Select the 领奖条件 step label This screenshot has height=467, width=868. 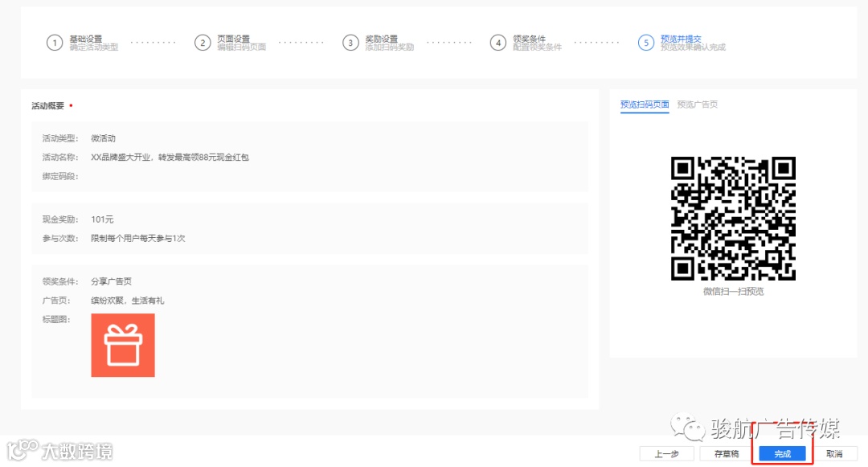click(529, 39)
